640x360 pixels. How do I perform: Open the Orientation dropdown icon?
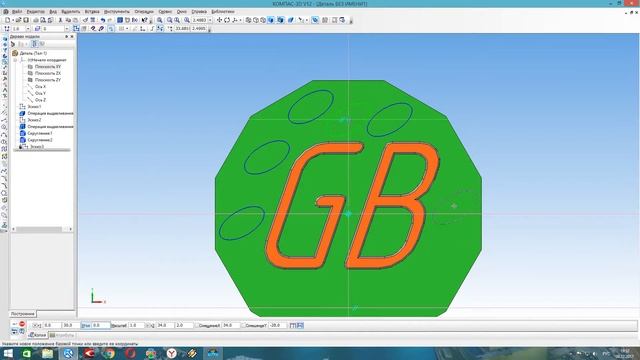(236, 20)
